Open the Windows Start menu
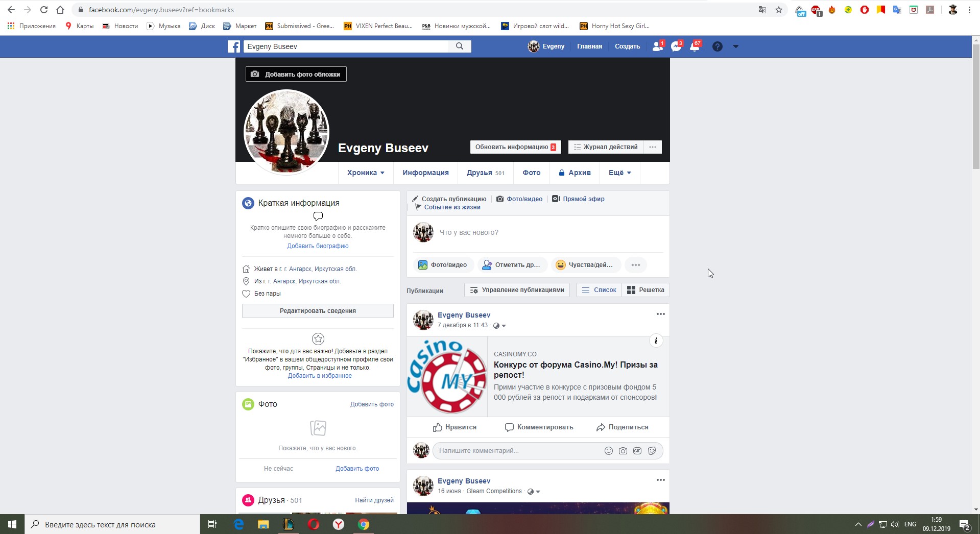This screenshot has width=980, height=534. 12,524
